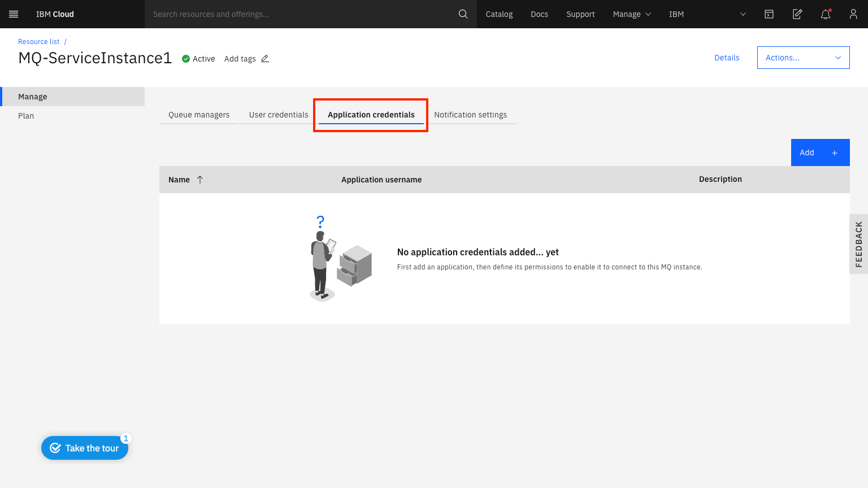Open Docs in the header
The image size is (868, 488).
(x=539, y=14)
